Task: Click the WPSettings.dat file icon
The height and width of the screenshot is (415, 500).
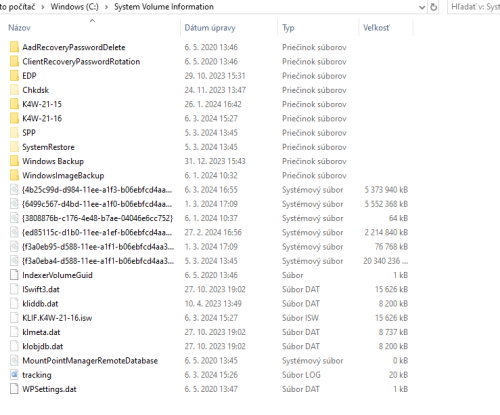Action: [14, 389]
